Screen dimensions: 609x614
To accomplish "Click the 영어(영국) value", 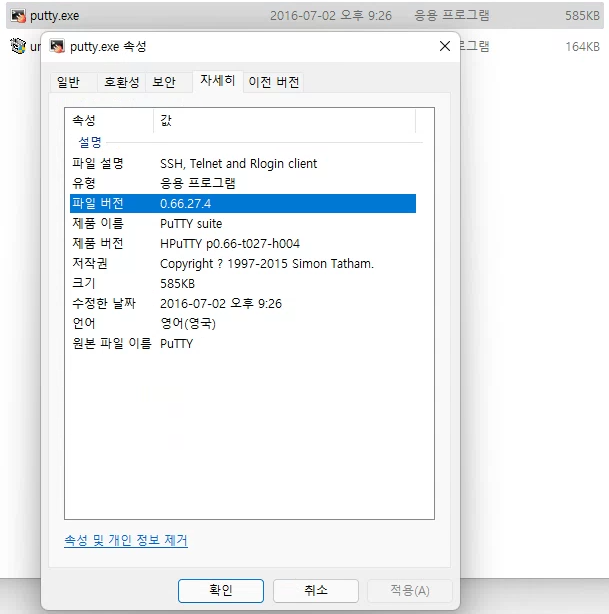I will pyautogui.click(x=188, y=323).
